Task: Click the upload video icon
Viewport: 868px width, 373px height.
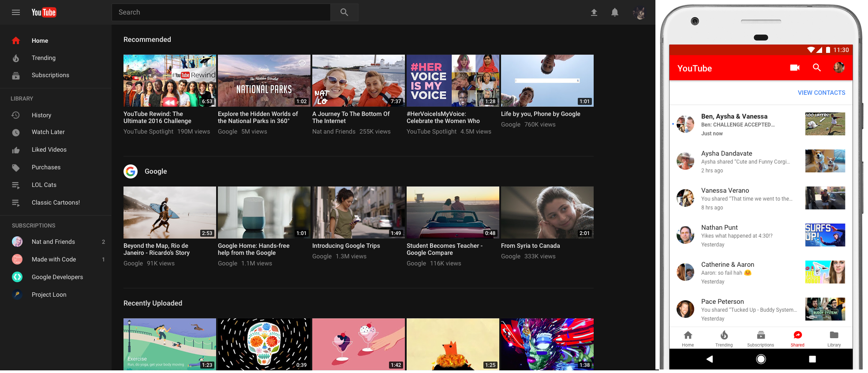Action: coord(594,12)
